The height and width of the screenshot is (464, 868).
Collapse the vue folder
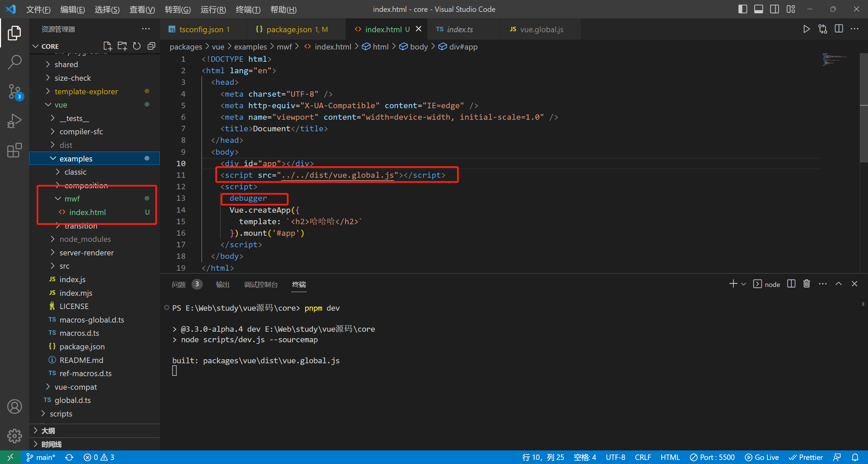95,105
